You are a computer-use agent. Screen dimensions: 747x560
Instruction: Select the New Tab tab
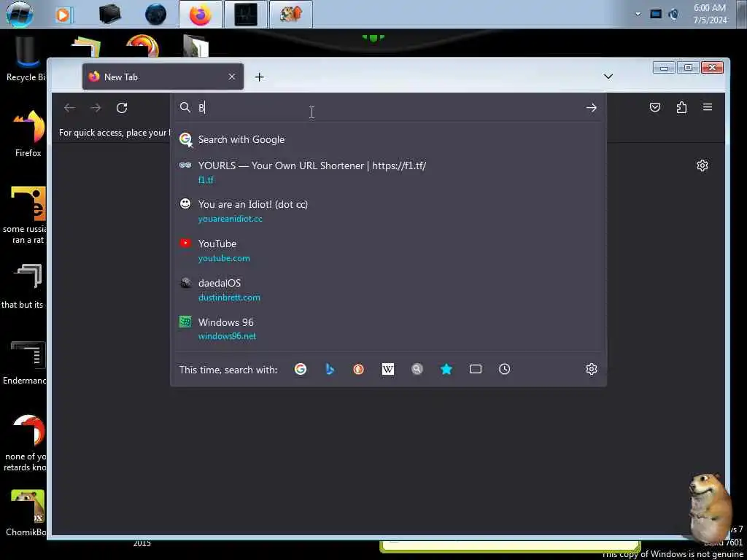tap(163, 77)
